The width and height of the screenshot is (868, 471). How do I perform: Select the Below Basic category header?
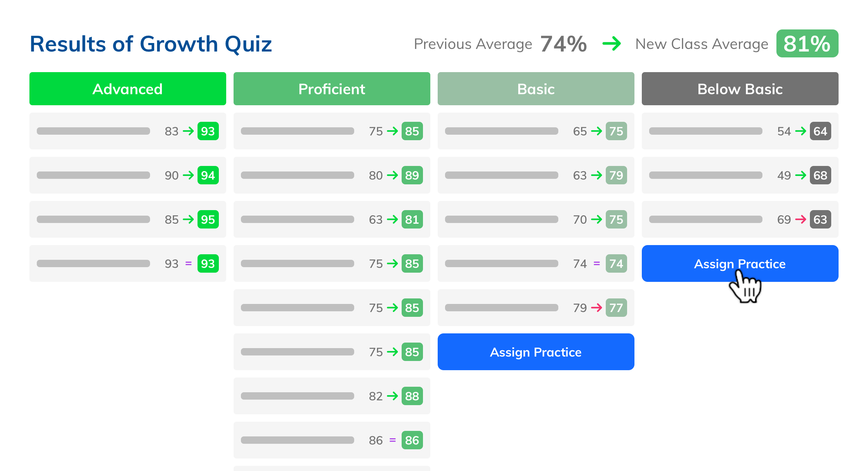point(740,89)
